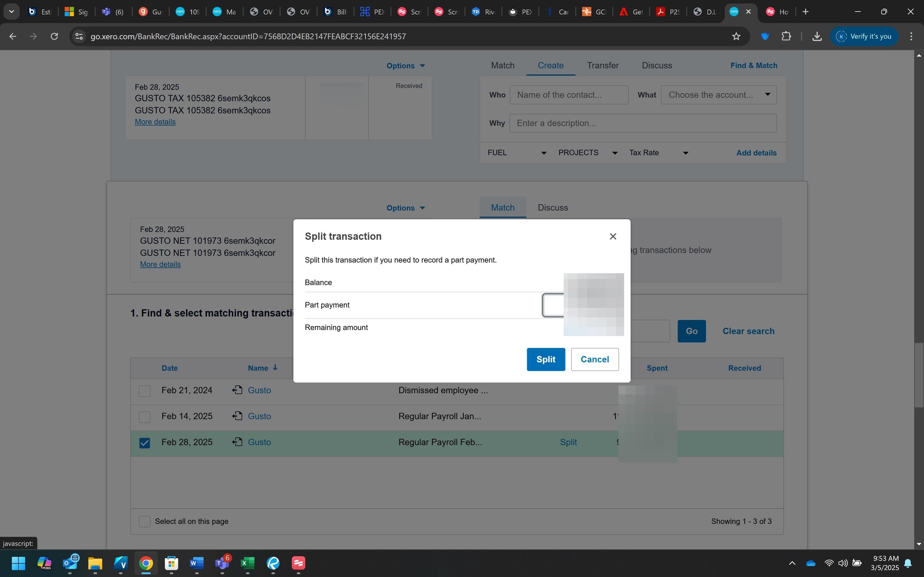This screenshot has height=577, width=924.
Task: Click the site information icon in address bar
Action: 79,36
